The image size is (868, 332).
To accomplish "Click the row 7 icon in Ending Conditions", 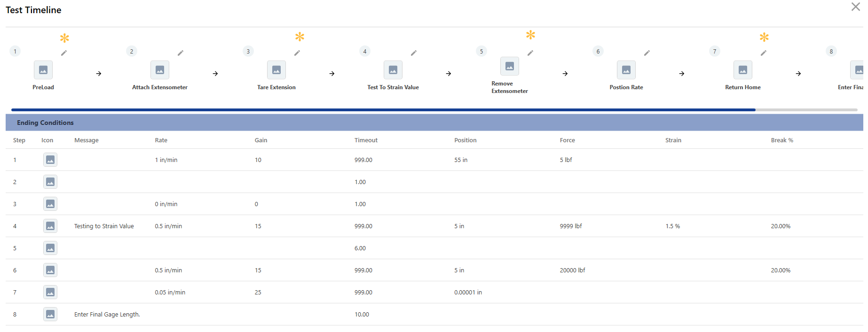I will pos(50,292).
